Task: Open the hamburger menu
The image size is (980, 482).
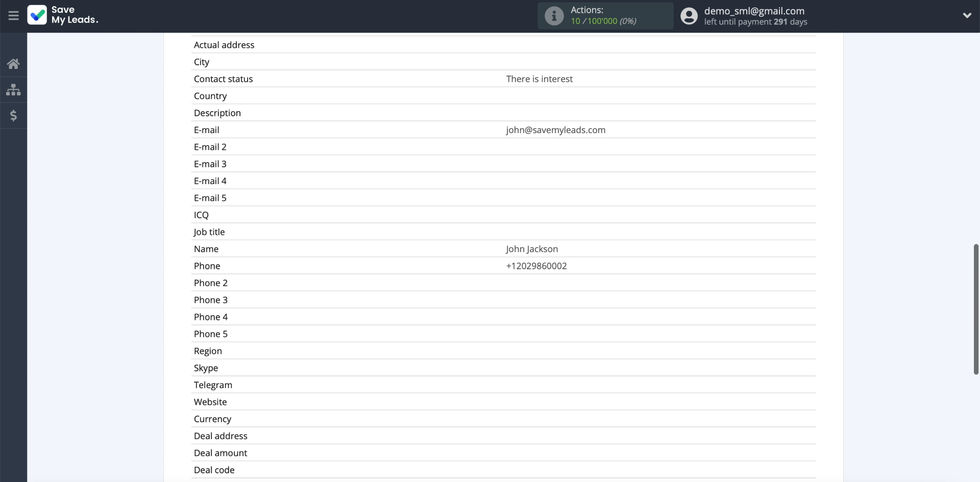Action: 14,16
